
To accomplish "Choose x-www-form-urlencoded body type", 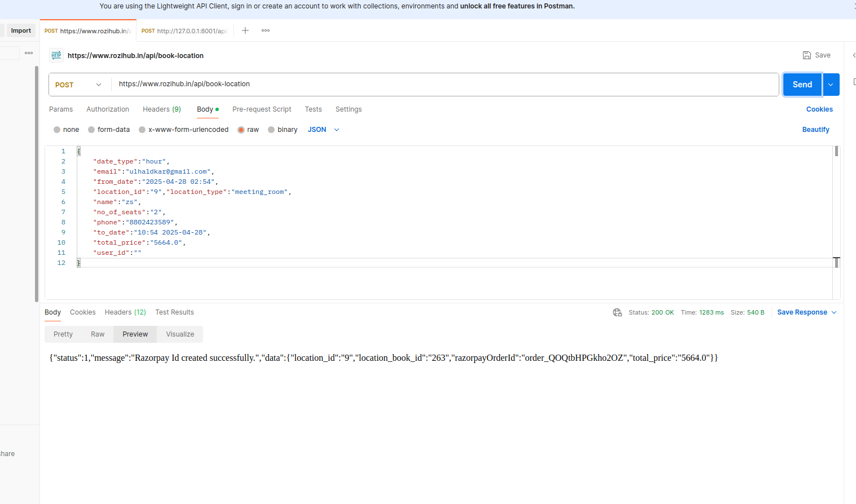I will point(142,130).
